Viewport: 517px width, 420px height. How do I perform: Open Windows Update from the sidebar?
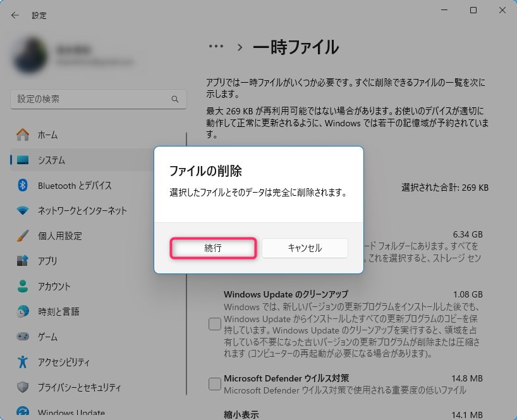tap(71, 413)
